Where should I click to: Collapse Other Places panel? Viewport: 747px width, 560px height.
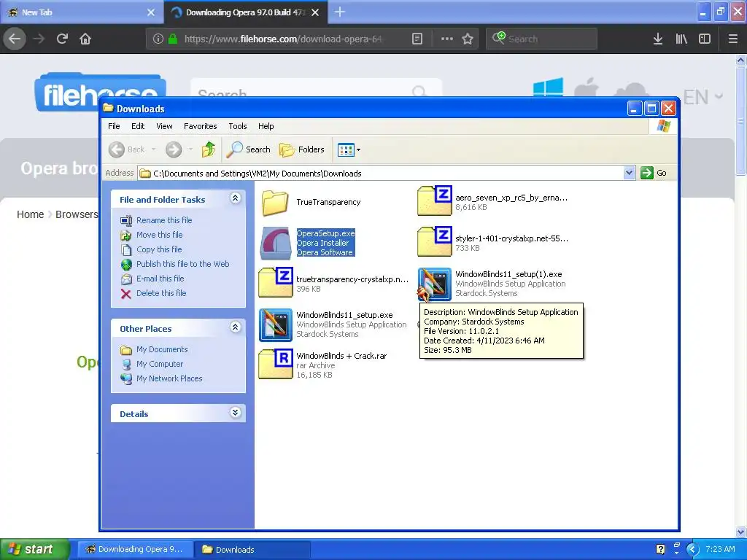point(235,327)
